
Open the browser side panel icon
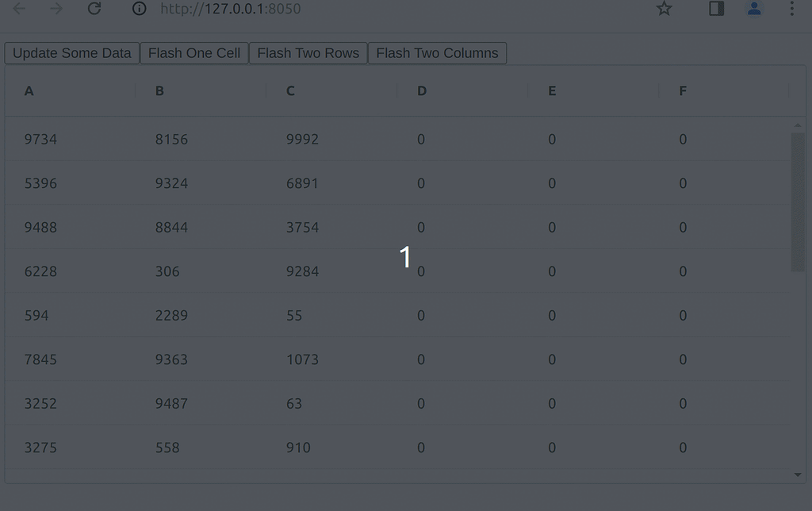click(716, 10)
